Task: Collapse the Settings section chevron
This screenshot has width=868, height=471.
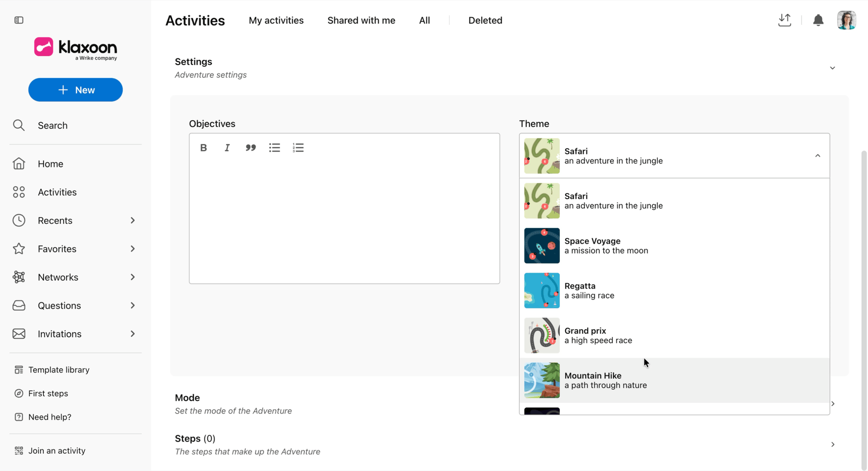Action: tap(832, 68)
